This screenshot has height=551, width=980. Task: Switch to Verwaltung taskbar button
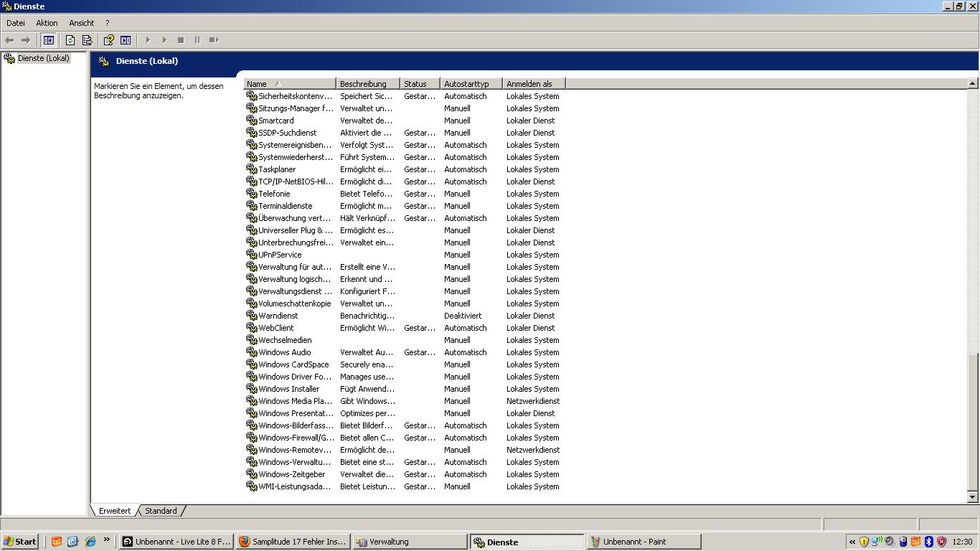tap(410, 542)
